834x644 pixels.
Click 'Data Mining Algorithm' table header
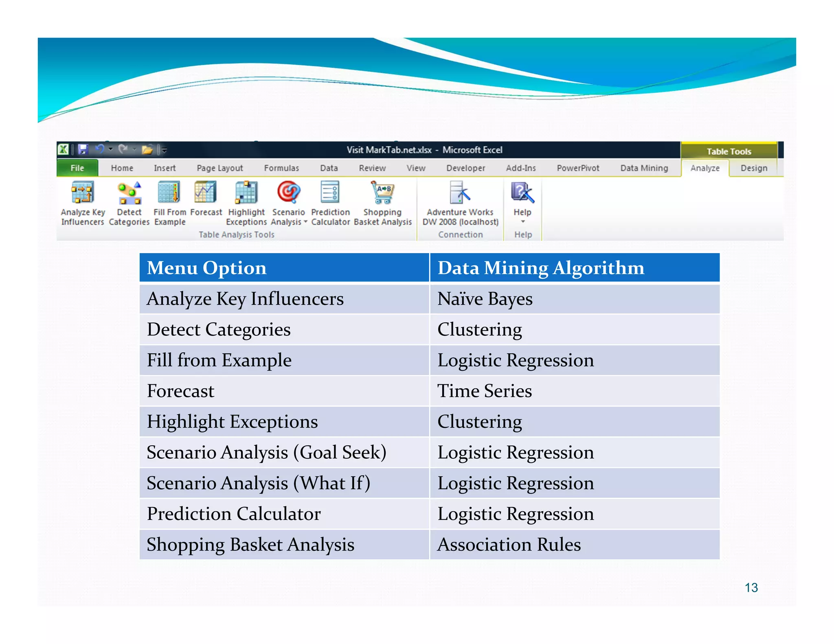pyautogui.click(x=575, y=267)
